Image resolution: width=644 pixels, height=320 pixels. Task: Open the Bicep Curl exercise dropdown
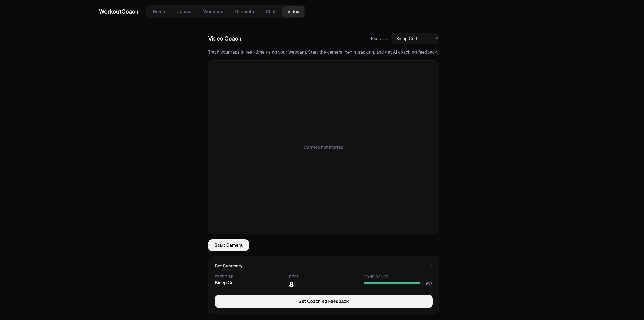(x=410, y=39)
